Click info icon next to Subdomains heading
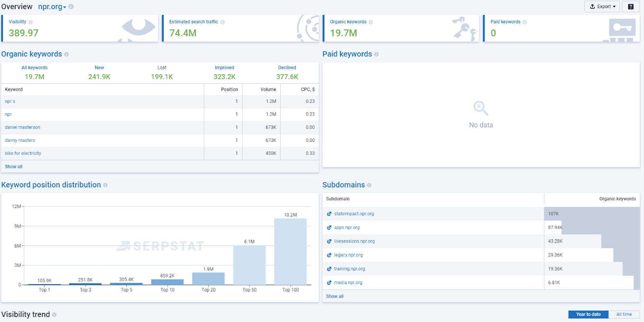The image size is (644, 322). 369,185
